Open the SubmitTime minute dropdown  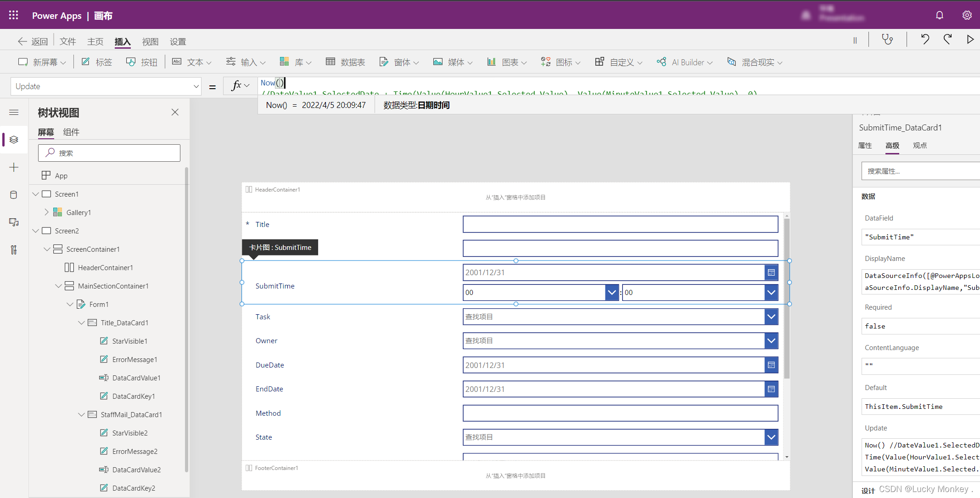pos(771,292)
